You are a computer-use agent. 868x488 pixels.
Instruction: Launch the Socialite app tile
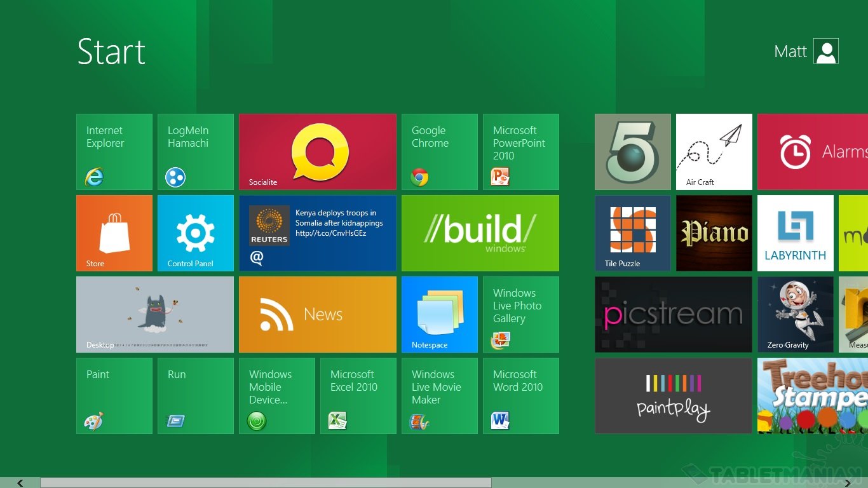[318, 152]
